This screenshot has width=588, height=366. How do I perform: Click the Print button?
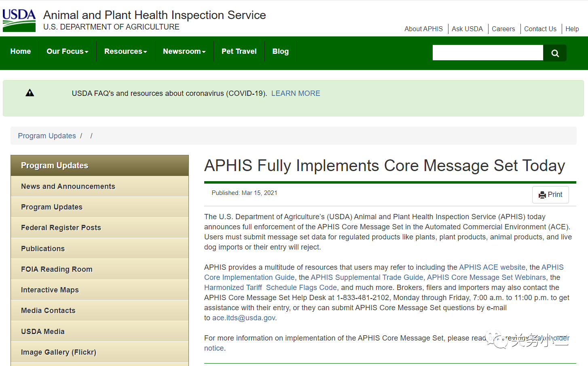click(550, 195)
